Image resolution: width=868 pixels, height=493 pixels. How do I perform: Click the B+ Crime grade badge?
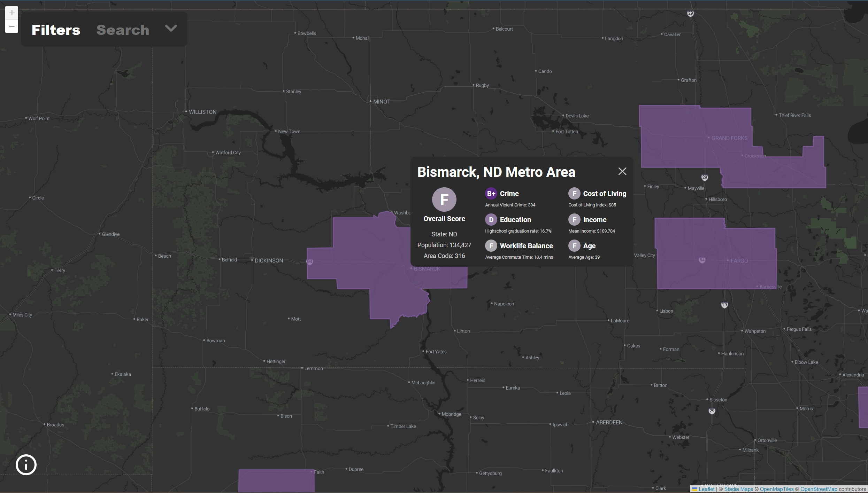pyautogui.click(x=491, y=194)
